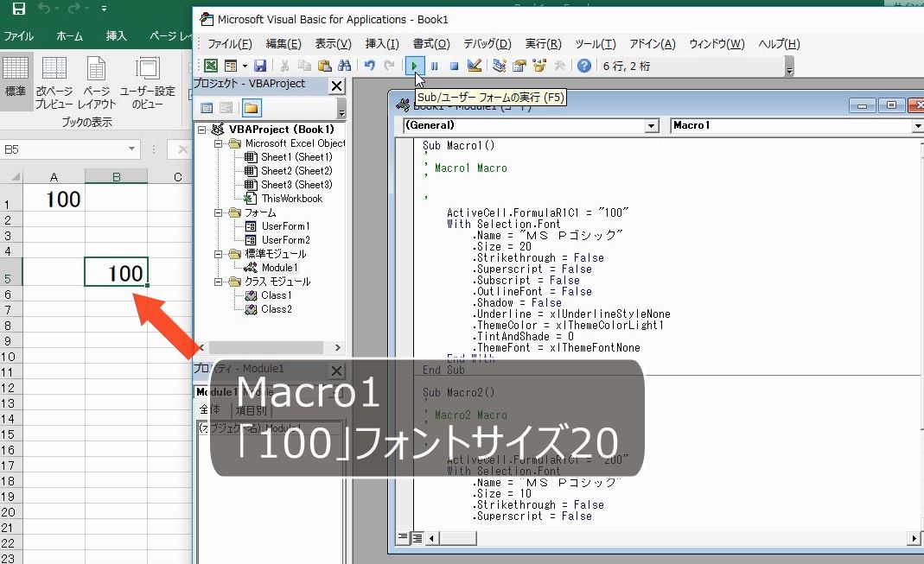Open ツール(T) menu in VBA editor
924x564 pixels.
(596, 44)
